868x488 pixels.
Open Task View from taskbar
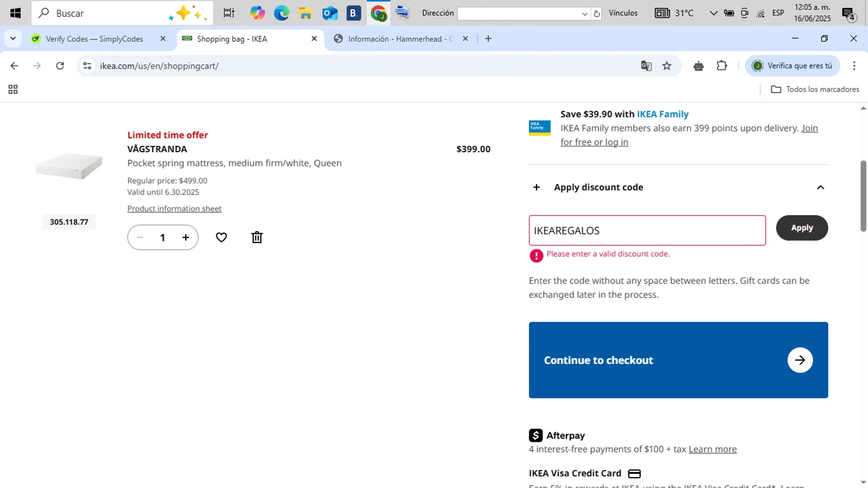229,13
